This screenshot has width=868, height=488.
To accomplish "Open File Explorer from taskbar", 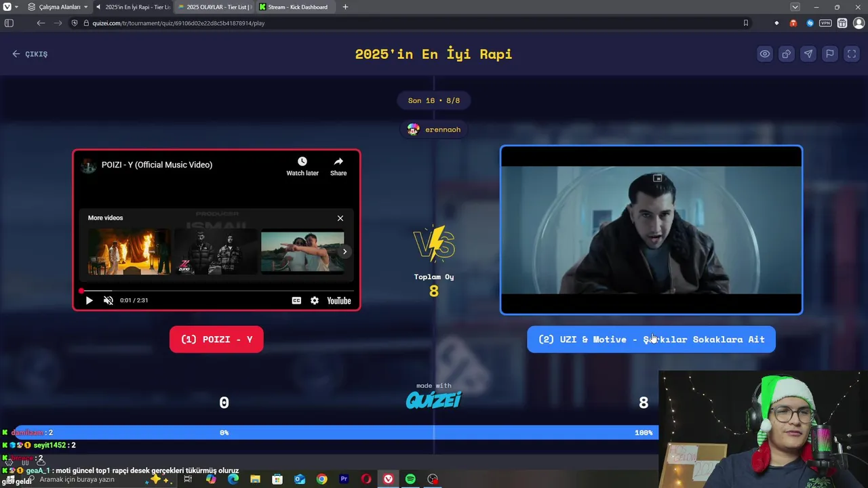I will coord(255,479).
